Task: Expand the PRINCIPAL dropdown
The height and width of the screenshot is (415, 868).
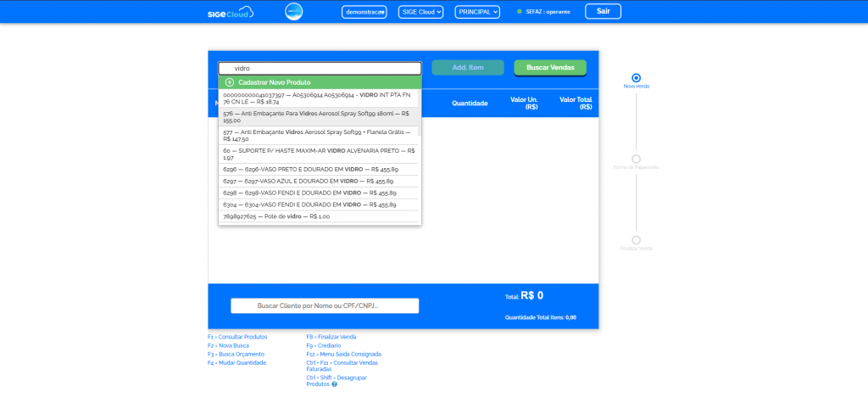Action: 477,12
